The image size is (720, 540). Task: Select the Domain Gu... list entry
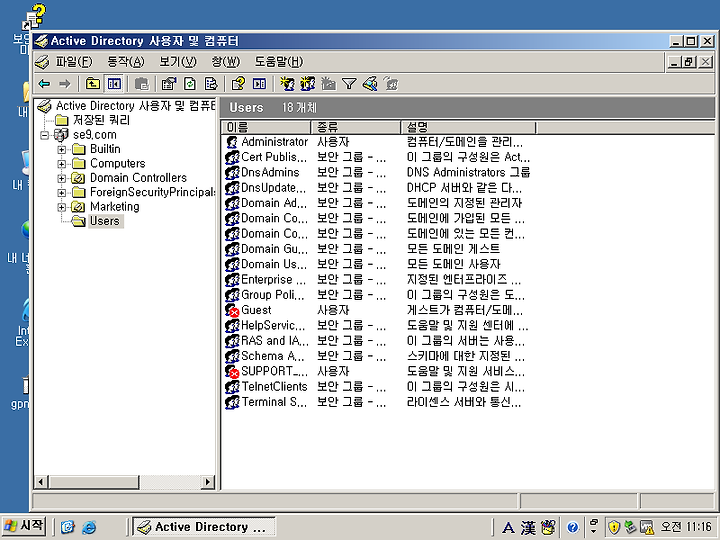point(274,249)
